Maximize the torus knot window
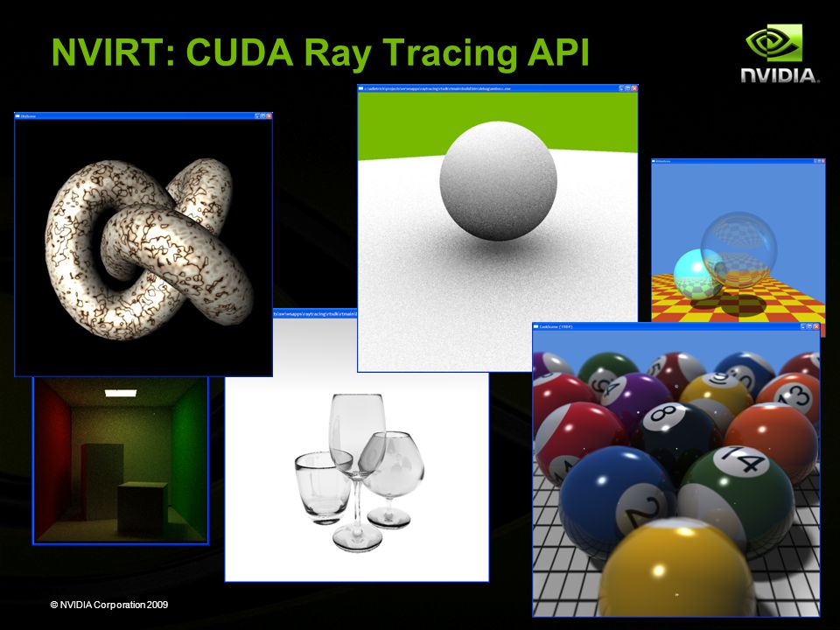Viewport: 840px width, 630px height. [x=263, y=115]
